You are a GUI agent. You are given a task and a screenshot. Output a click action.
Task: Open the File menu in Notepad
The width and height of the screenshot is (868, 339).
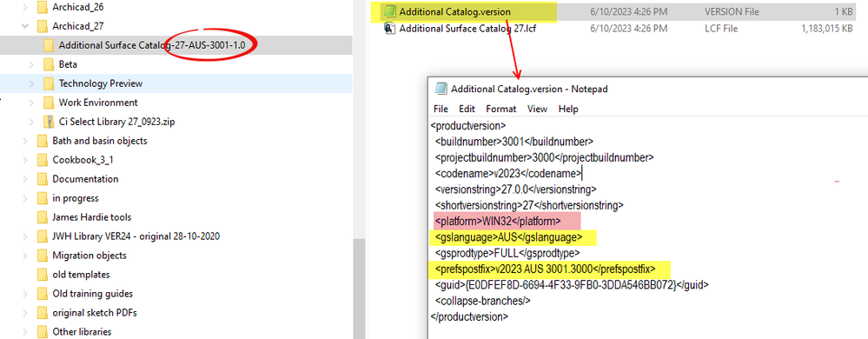pos(441,109)
